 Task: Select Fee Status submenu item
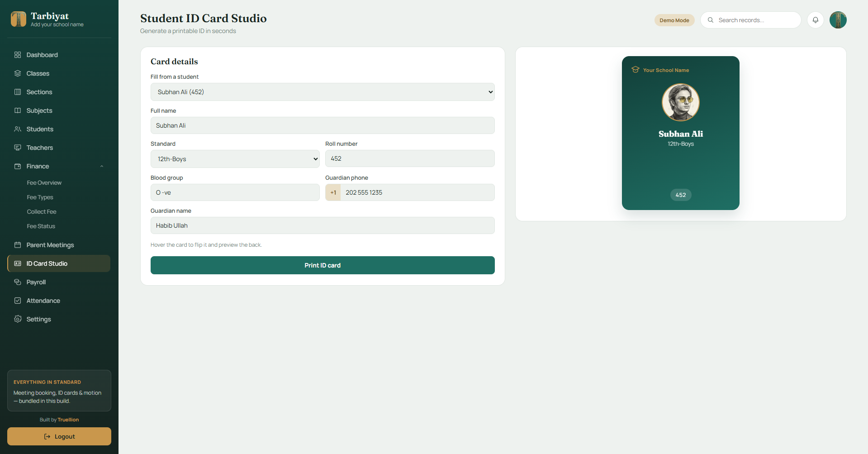tap(41, 226)
